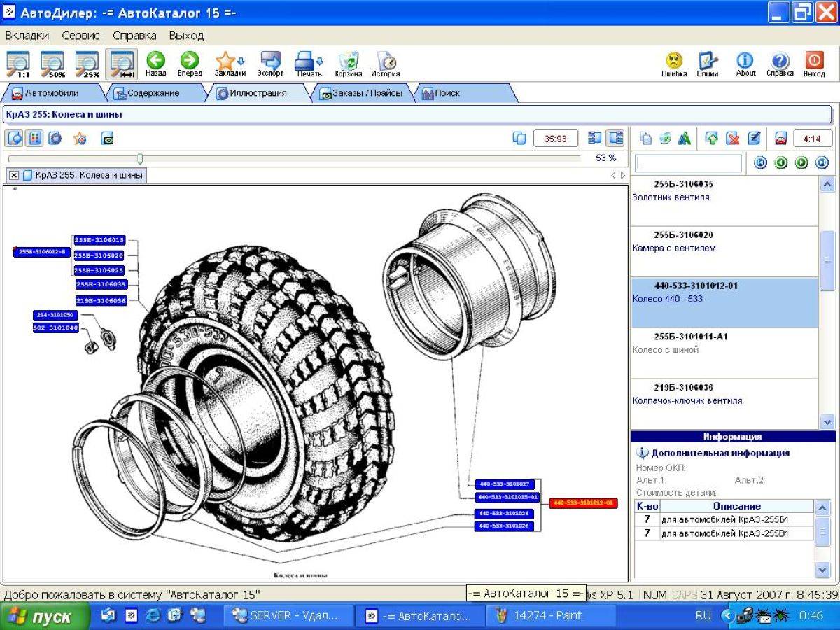The height and width of the screenshot is (630, 840).
Task: Toggle the colored grid labels button
Action: click(34, 138)
